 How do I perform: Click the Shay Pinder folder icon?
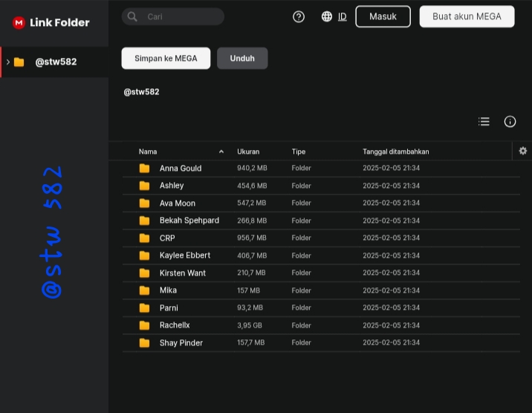pyautogui.click(x=144, y=343)
